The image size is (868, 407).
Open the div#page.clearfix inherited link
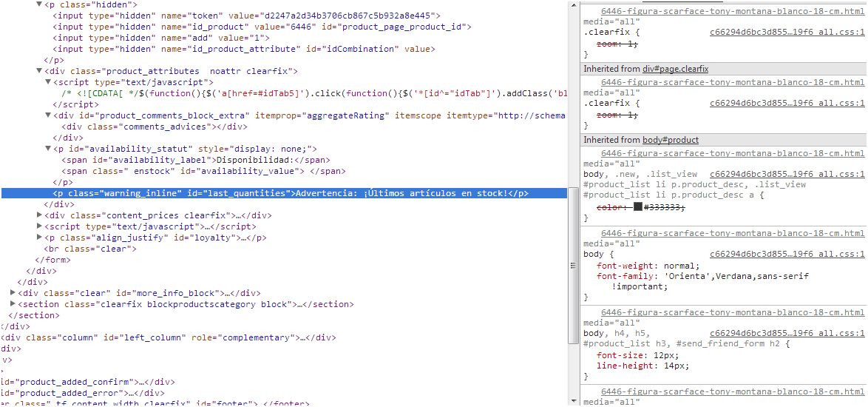tap(675, 69)
